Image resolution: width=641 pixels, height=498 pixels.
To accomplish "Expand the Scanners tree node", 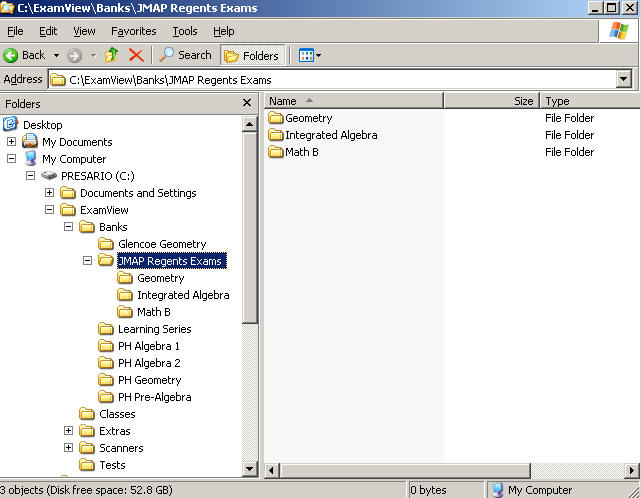I will (x=68, y=448).
